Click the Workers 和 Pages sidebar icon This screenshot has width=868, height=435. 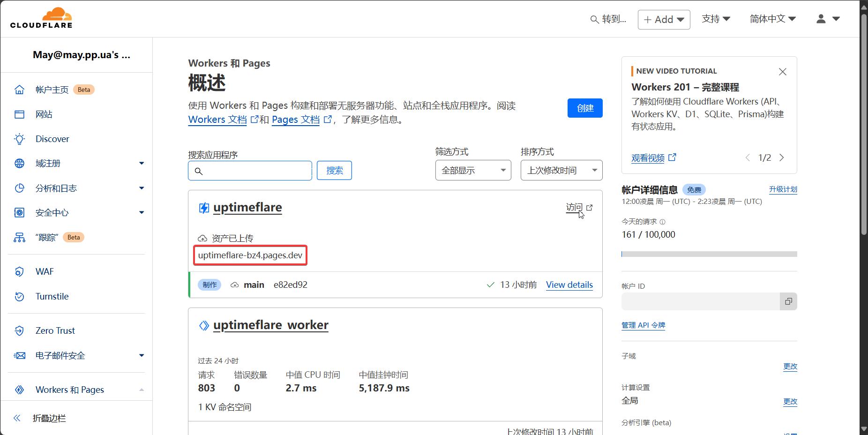pyautogui.click(x=19, y=390)
